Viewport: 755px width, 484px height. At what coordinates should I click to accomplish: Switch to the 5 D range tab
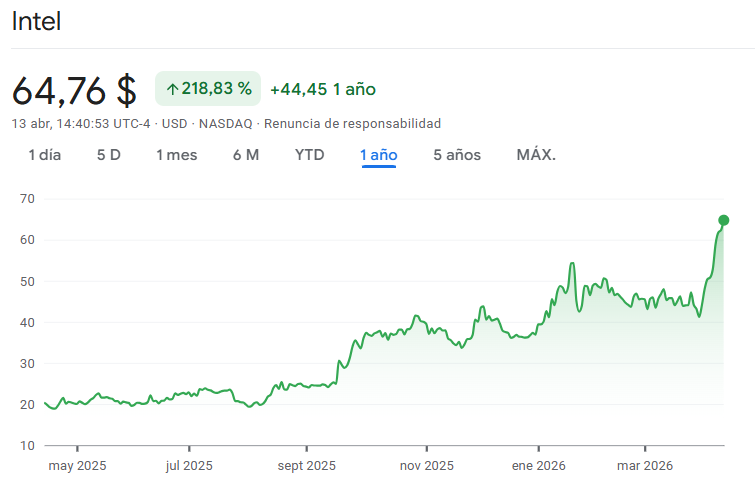(108, 155)
